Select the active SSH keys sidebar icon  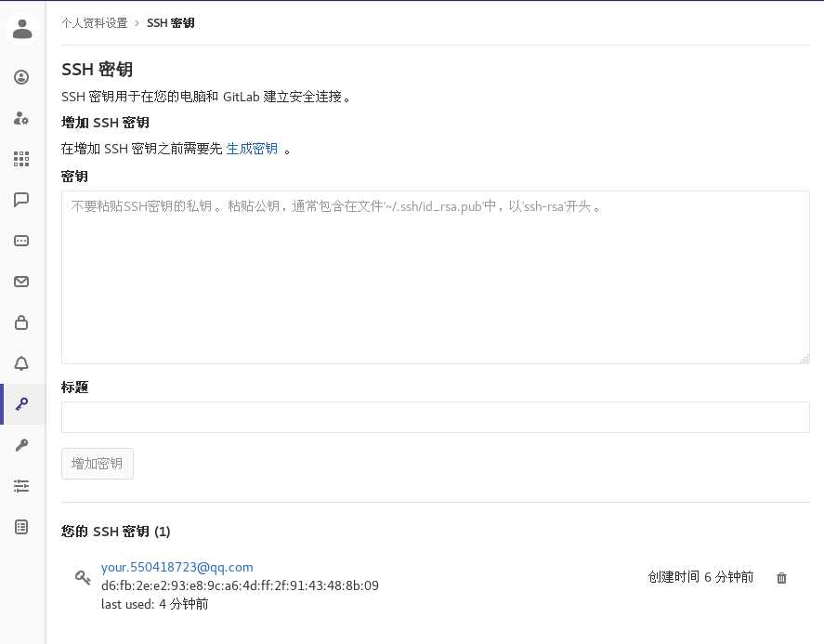pos(21,404)
